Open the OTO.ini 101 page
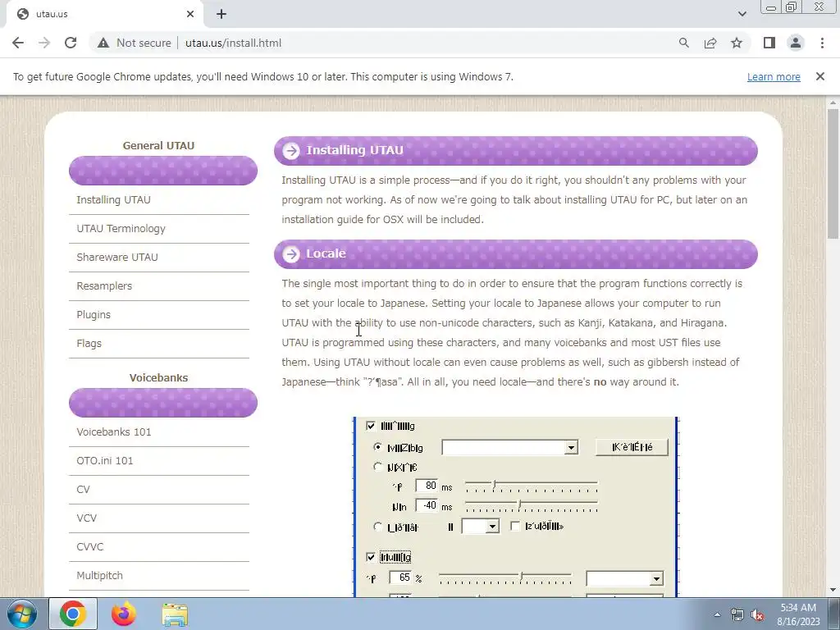The width and height of the screenshot is (840, 630). point(105,461)
